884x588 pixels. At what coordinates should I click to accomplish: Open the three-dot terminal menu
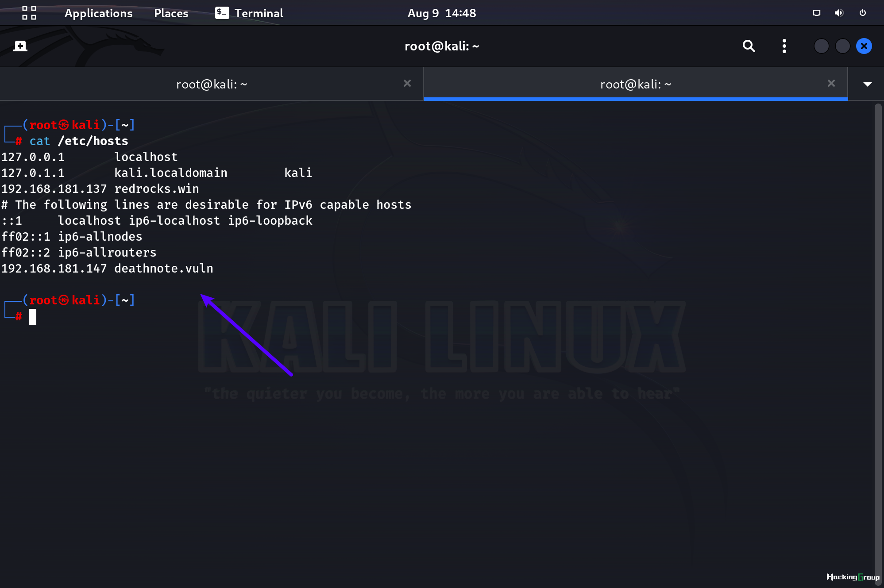click(784, 46)
